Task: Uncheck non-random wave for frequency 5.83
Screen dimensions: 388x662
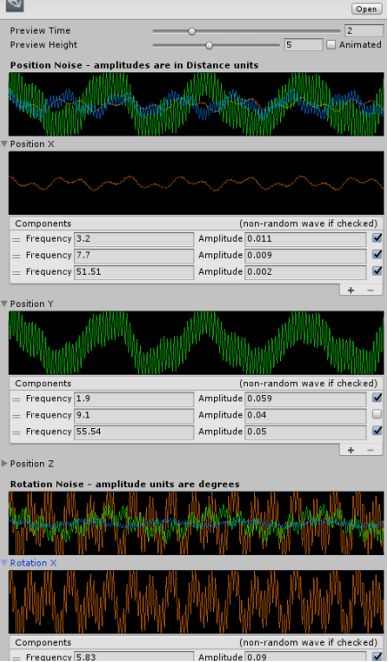Action: tap(377, 657)
